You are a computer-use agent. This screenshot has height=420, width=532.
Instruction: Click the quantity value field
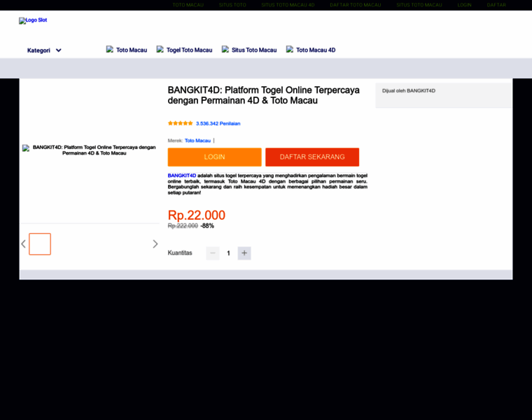click(x=228, y=253)
